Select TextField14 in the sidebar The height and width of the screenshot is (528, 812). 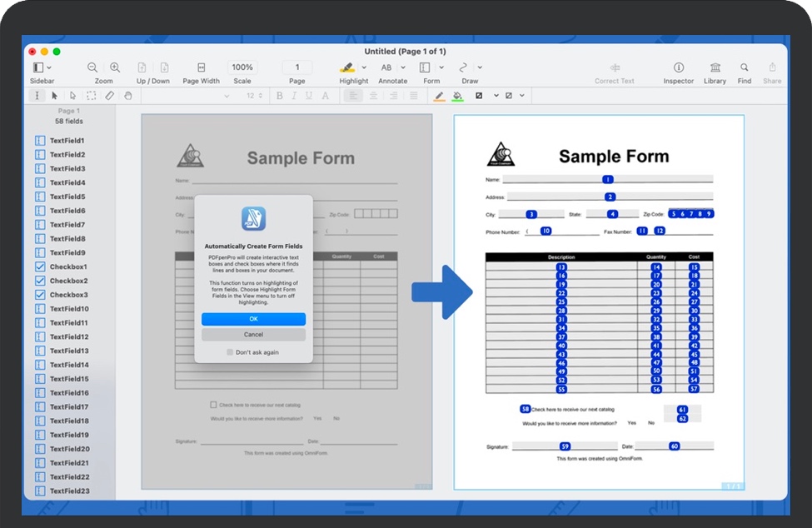point(62,365)
